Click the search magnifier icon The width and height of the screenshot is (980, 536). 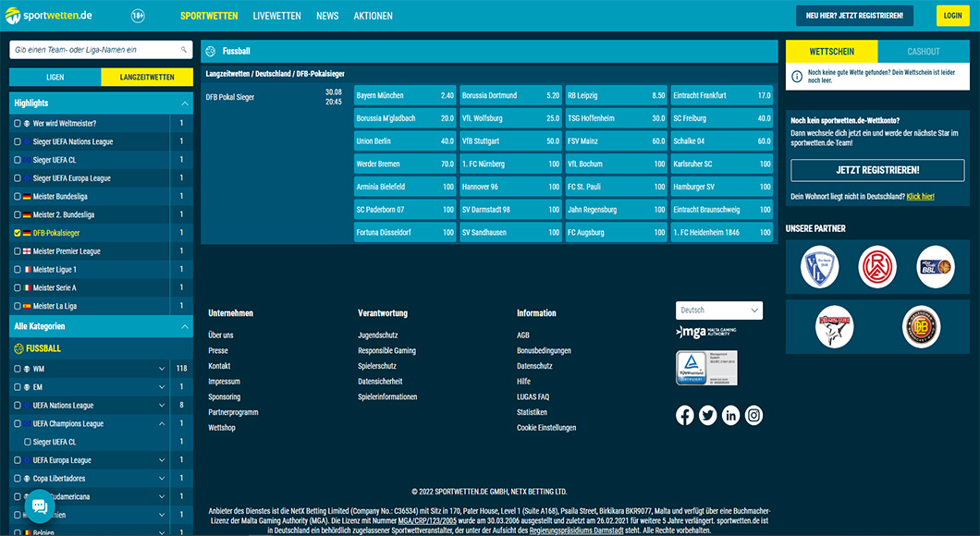pos(184,50)
